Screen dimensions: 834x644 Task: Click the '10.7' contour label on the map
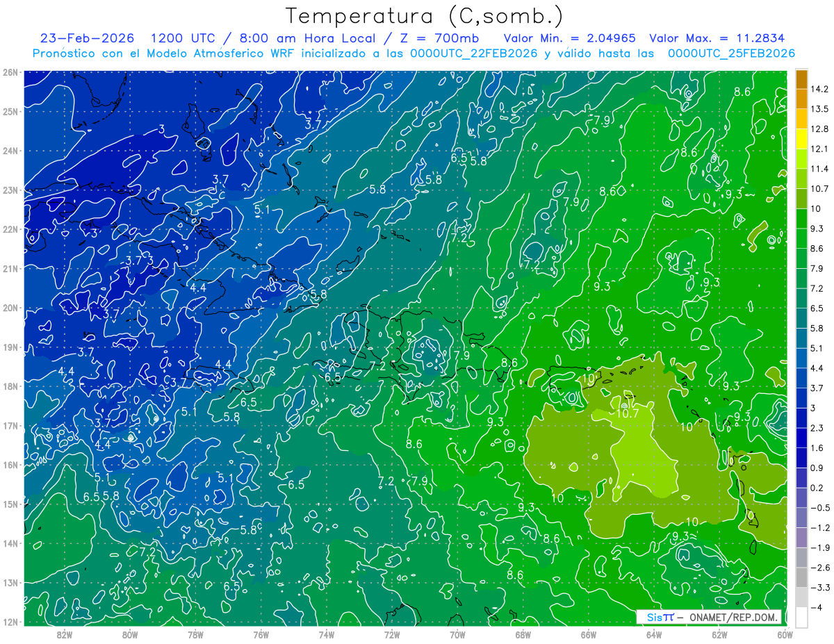[x=628, y=413]
